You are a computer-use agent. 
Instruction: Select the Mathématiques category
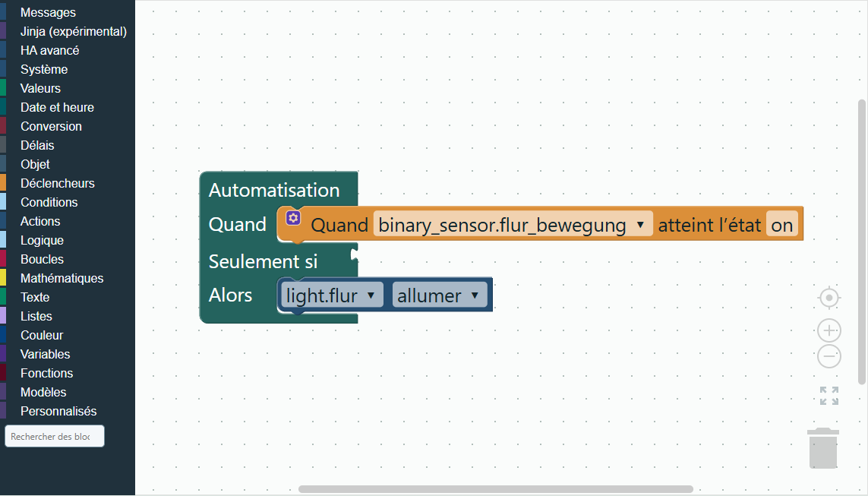pos(68,278)
